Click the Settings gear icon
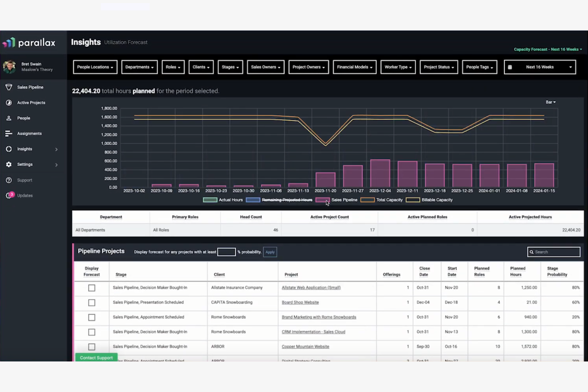This screenshot has height=392, width=588. point(9,164)
